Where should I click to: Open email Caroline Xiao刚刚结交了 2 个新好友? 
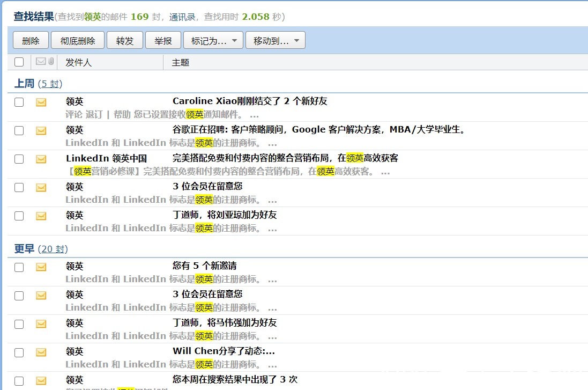tap(250, 101)
